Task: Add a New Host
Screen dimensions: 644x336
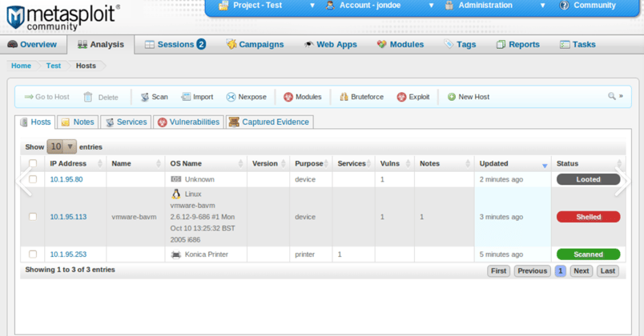Action: (x=452, y=97)
